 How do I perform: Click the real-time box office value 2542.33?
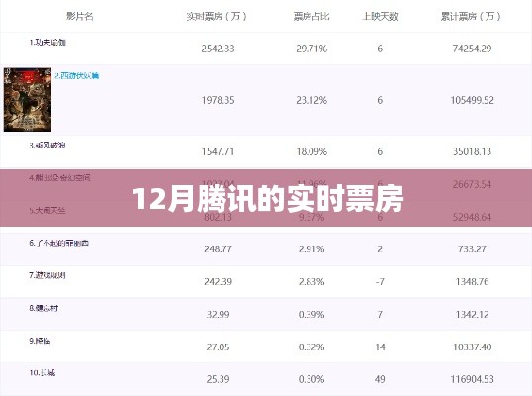(x=218, y=49)
